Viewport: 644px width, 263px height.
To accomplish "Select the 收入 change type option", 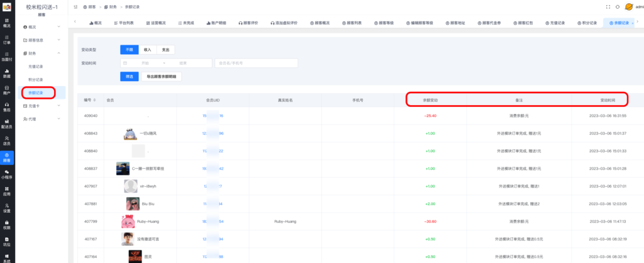I will pyautogui.click(x=147, y=49).
